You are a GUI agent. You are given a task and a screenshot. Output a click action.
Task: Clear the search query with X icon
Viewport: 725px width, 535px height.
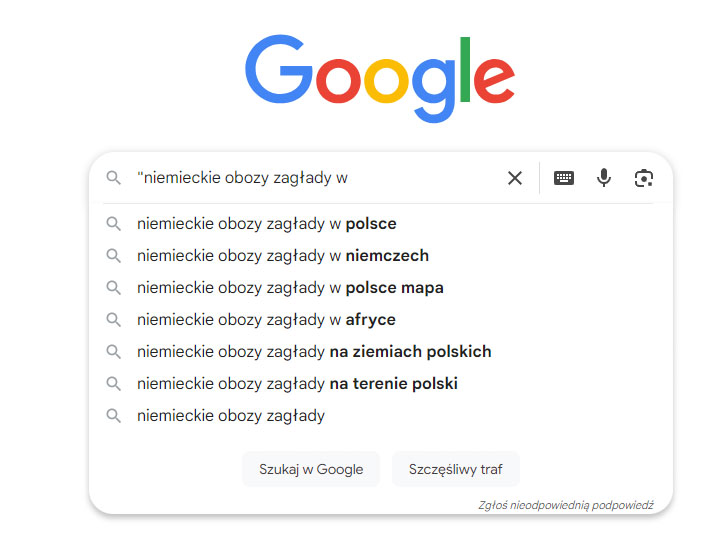point(515,178)
